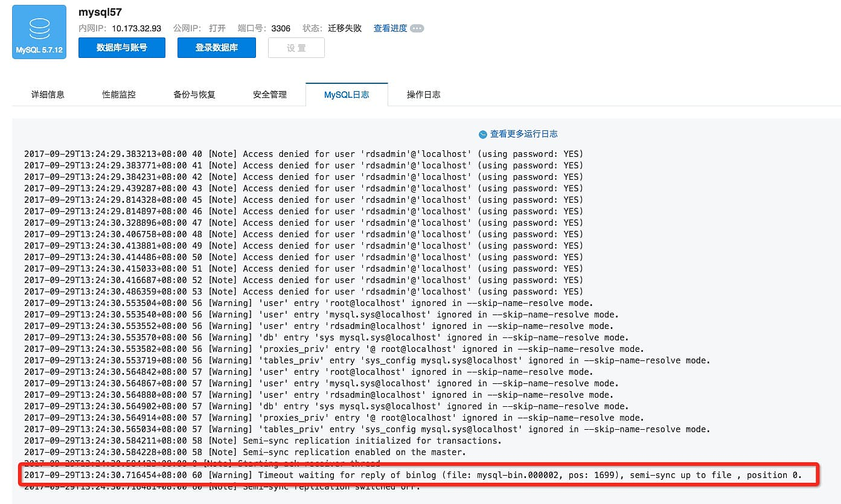Open the 查看进度 link
Viewport: 841px width, 504px height.
click(390, 28)
